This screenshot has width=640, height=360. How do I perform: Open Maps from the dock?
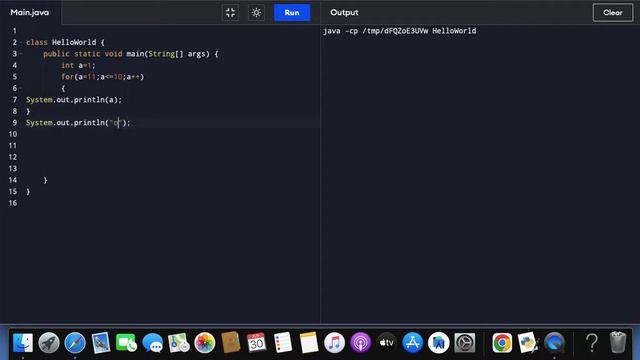[x=179, y=342]
